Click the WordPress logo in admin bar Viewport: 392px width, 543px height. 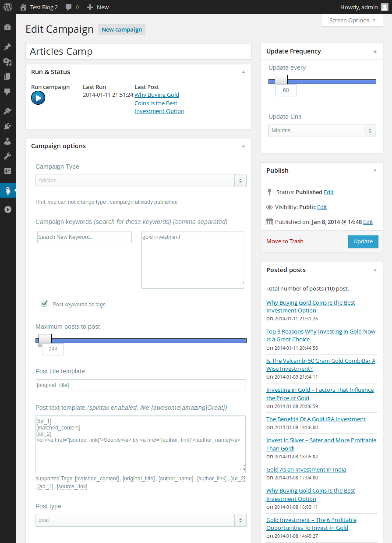(8, 7)
